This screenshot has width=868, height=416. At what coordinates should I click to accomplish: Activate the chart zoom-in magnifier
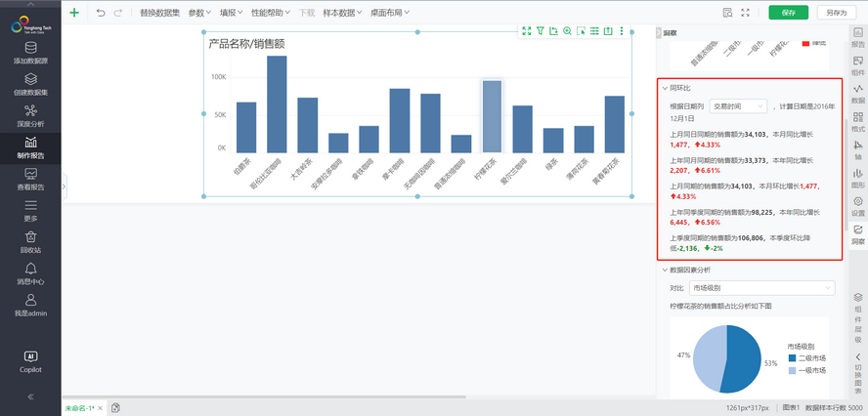567,31
